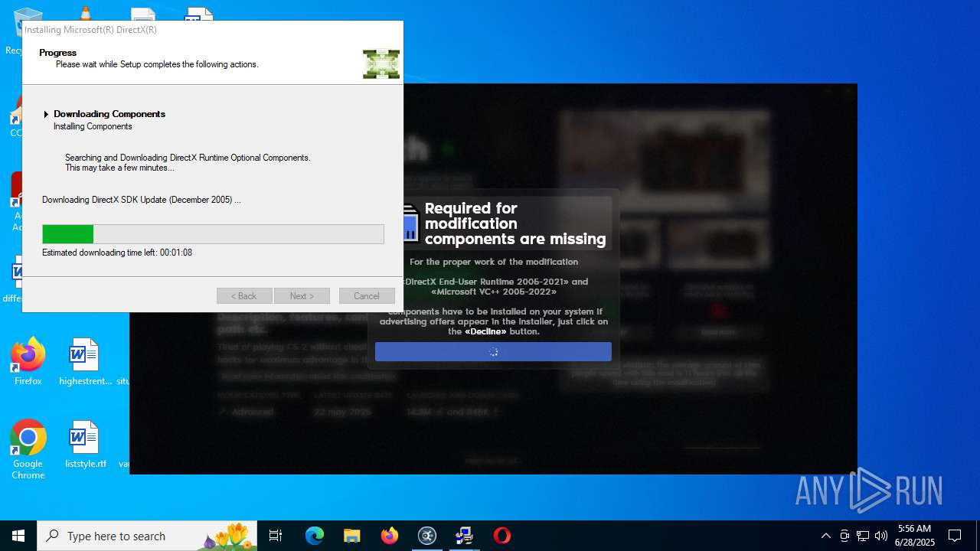Open the clock showing 5:56 AM

click(x=916, y=535)
